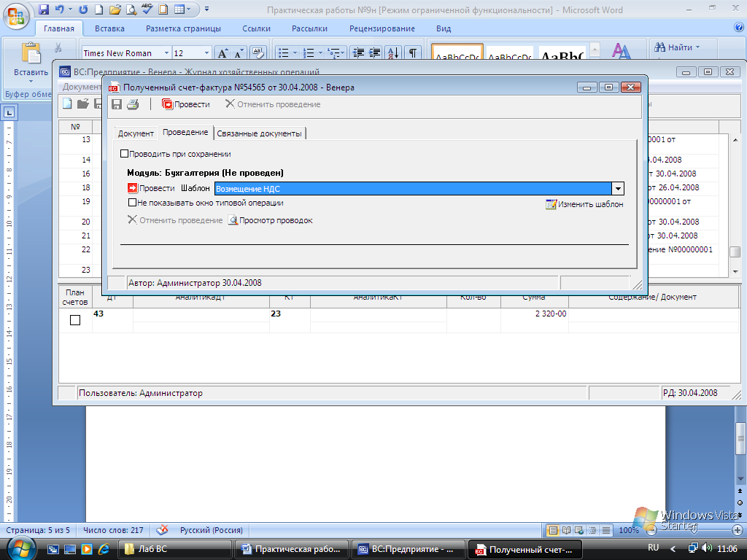This screenshot has height=560, width=747.
Task: Click the Word zoom out minus button
Action: 651,530
